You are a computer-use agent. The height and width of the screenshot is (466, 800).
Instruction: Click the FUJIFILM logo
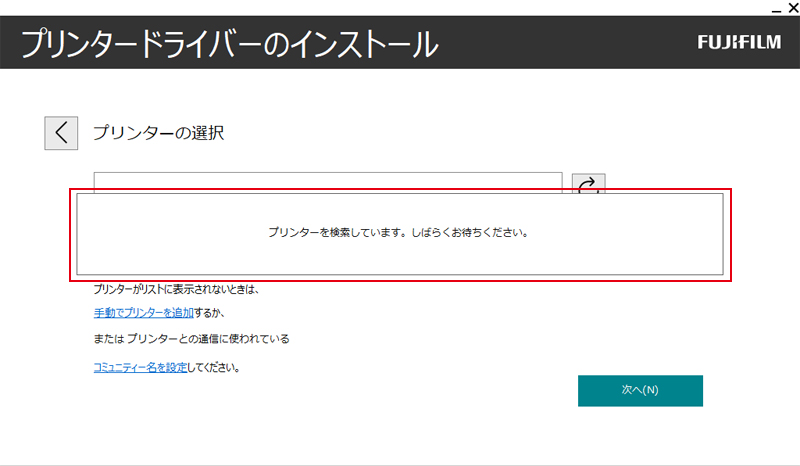tap(739, 42)
